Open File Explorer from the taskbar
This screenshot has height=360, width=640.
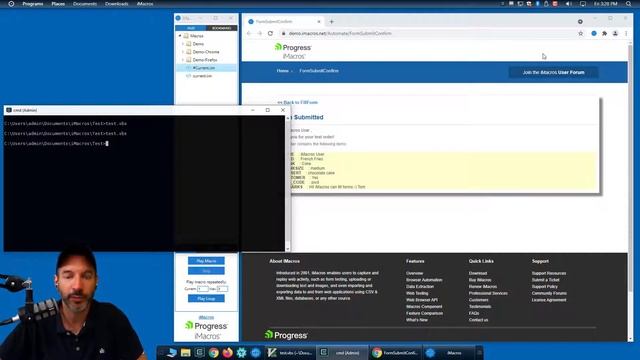pyautogui.click(x=185, y=353)
